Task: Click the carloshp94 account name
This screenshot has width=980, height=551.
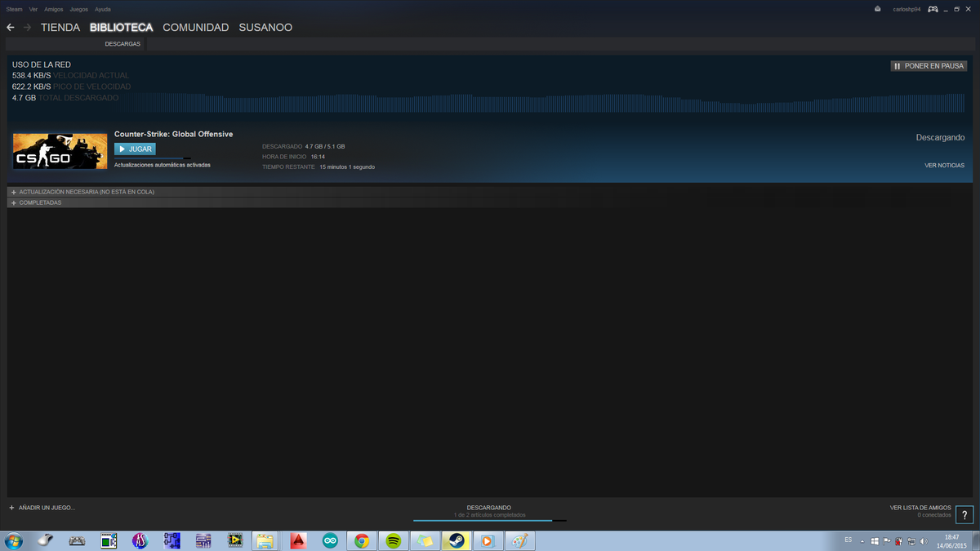Action: click(x=906, y=9)
